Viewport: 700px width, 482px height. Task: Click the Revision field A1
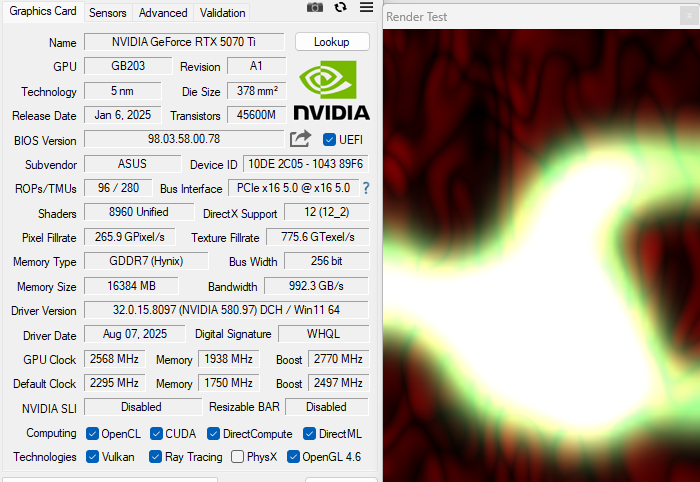[x=256, y=66]
